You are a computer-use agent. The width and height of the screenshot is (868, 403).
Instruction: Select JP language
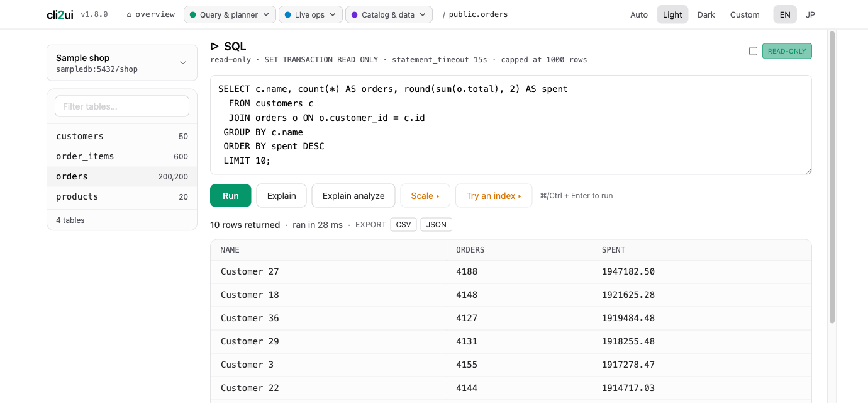tap(811, 14)
